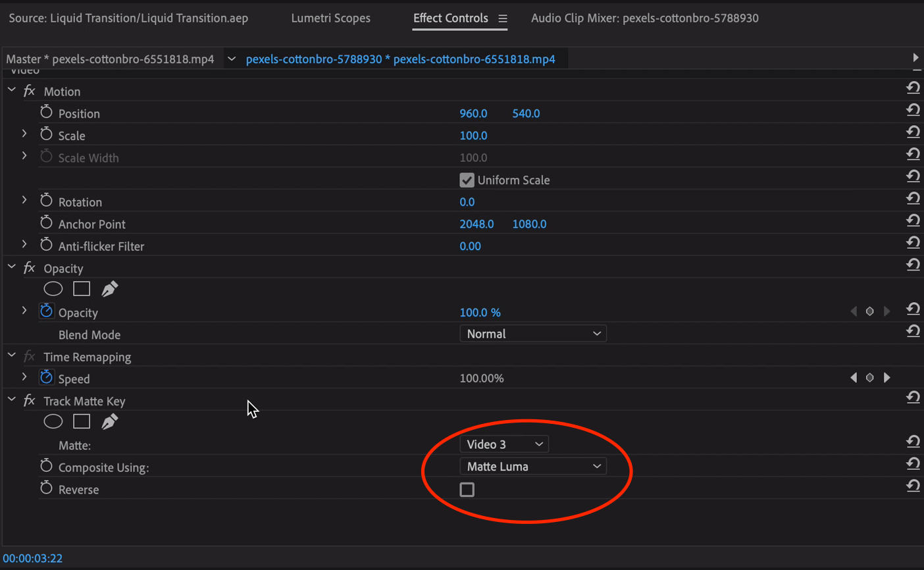The width and height of the screenshot is (924, 570).
Task: Click the ellipse mask tool under Opacity
Action: [53, 289]
